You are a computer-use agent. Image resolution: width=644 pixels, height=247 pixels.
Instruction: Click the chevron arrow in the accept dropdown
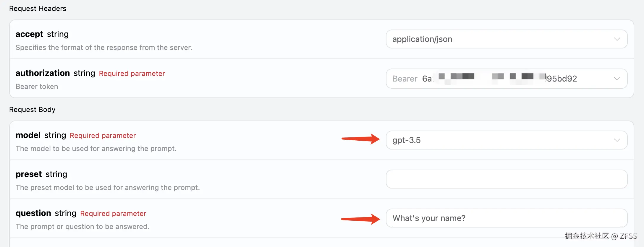(617, 39)
